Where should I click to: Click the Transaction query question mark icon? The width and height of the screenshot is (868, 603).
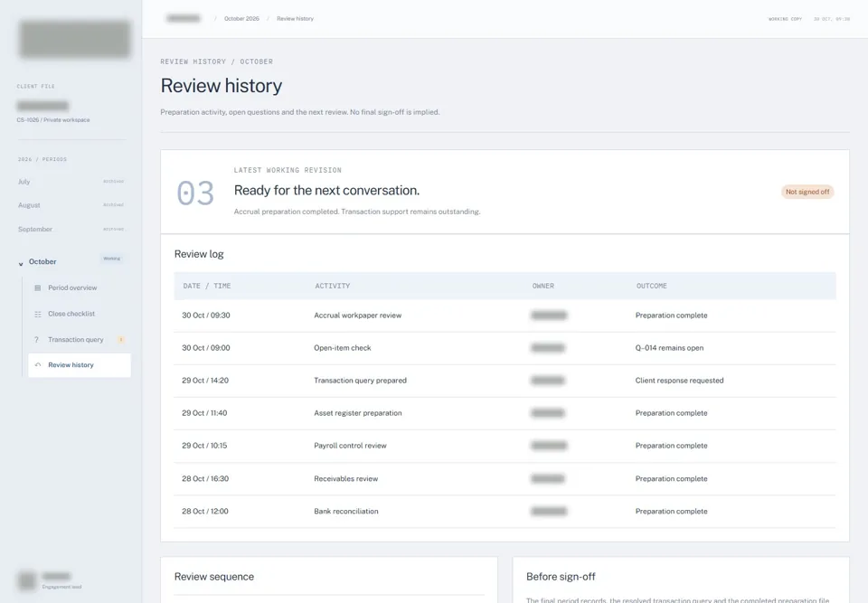(x=36, y=339)
